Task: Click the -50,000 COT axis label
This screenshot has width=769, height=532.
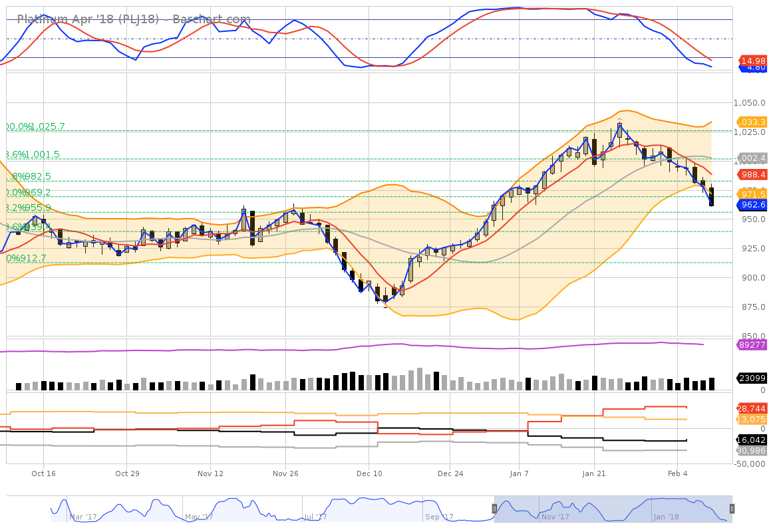Action: pyautogui.click(x=750, y=464)
